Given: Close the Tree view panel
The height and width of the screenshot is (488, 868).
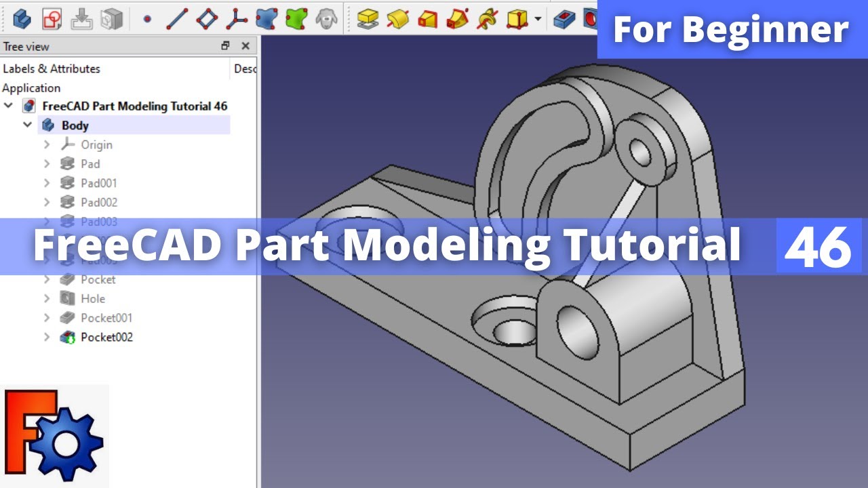Looking at the screenshot, I should pos(245,46).
